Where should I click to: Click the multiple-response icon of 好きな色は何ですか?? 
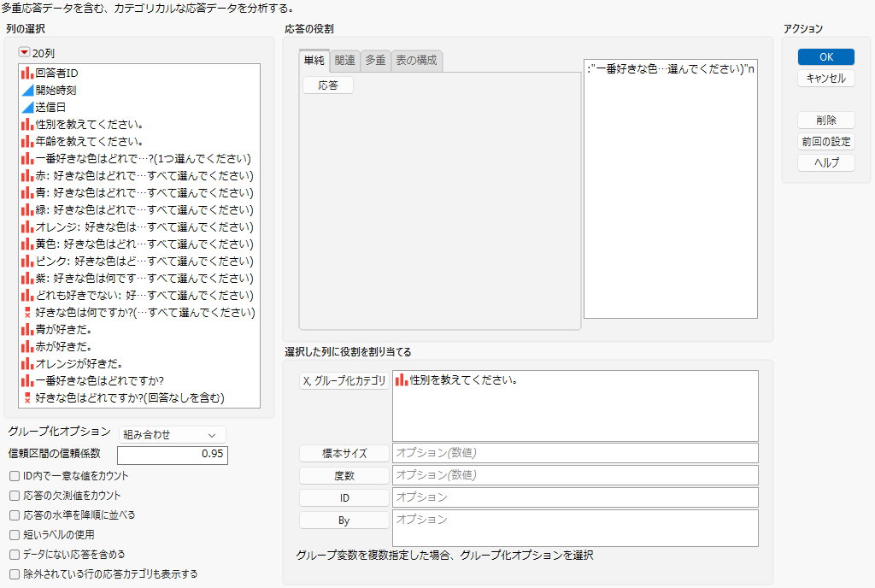pyautogui.click(x=27, y=313)
